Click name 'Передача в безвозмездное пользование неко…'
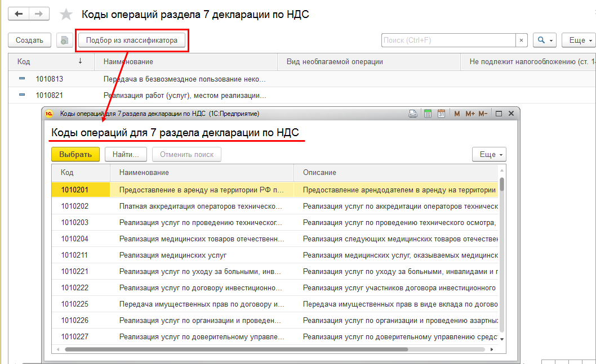This screenshot has height=364, width=596. (185, 79)
